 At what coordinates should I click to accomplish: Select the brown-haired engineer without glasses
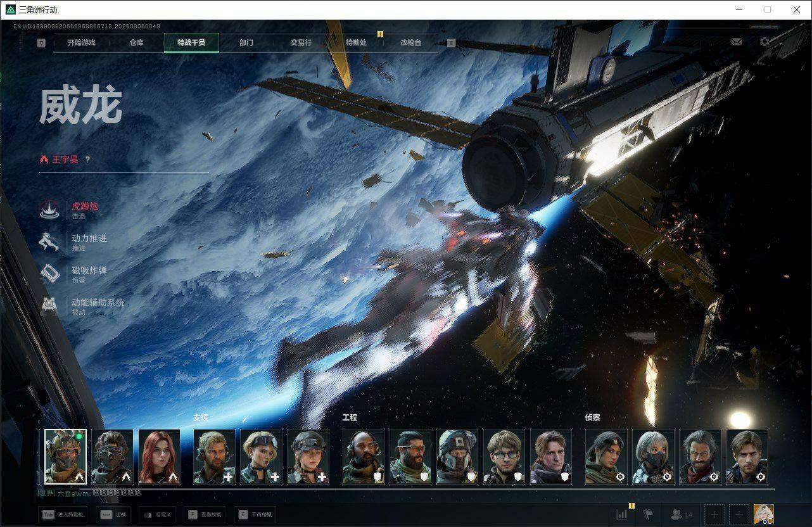tap(551, 457)
